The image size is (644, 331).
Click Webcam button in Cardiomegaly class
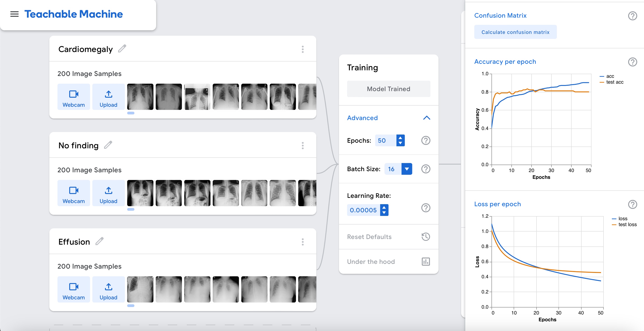74,97
